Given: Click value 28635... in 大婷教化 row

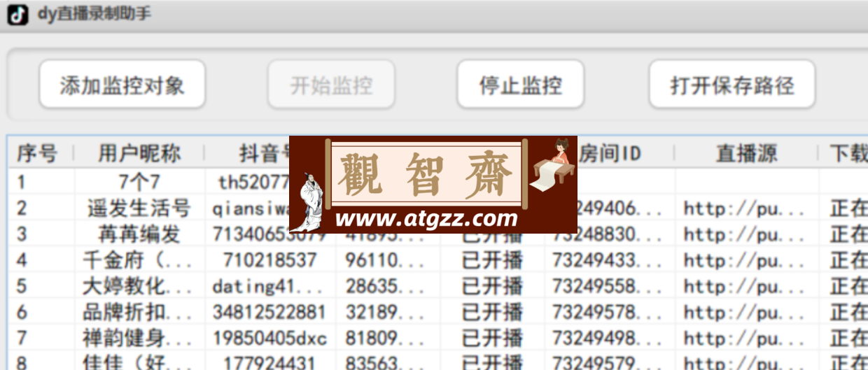Looking at the screenshot, I should pyautogui.click(x=384, y=286).
